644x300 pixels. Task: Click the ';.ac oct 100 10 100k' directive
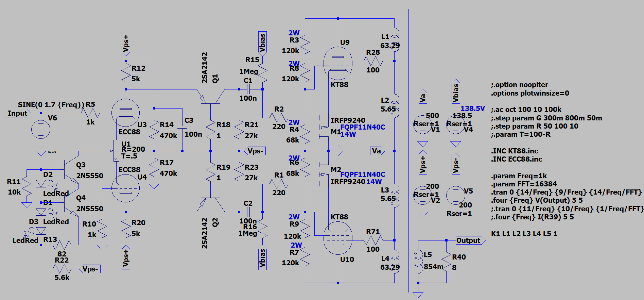526,110
